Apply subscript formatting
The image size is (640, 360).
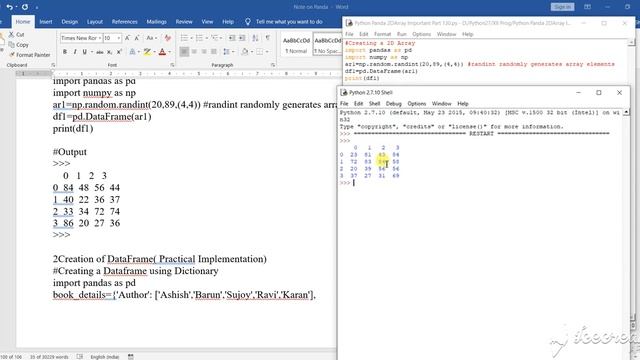[x=109, y=52]
